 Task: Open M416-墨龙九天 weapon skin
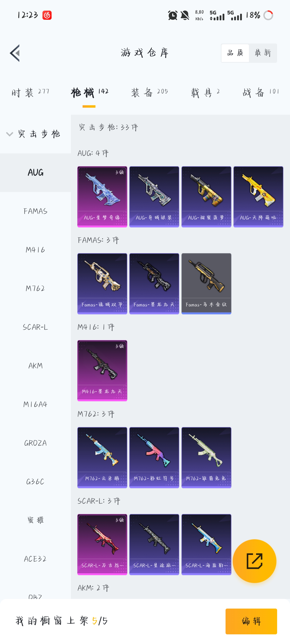[x=102, y=371]
